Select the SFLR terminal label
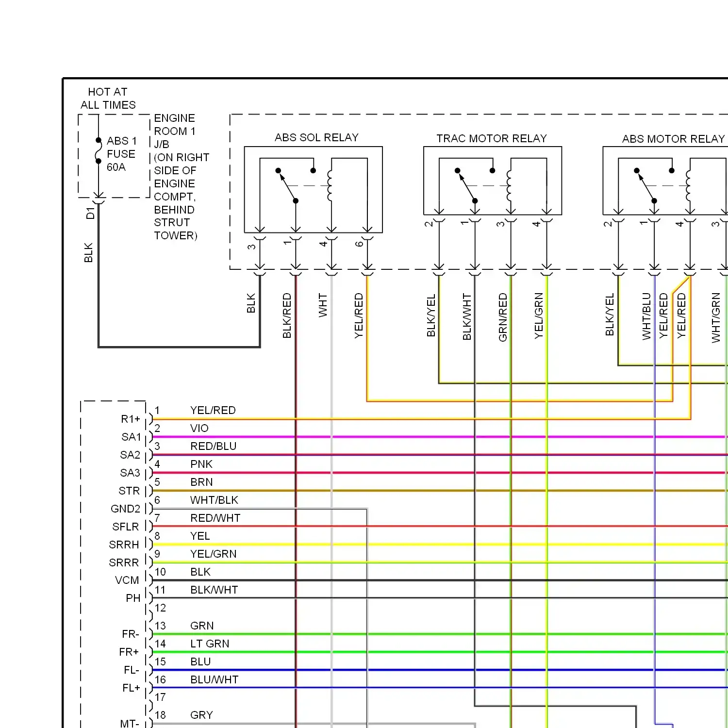Screen dimensions: 728x728 pos(125,527)
